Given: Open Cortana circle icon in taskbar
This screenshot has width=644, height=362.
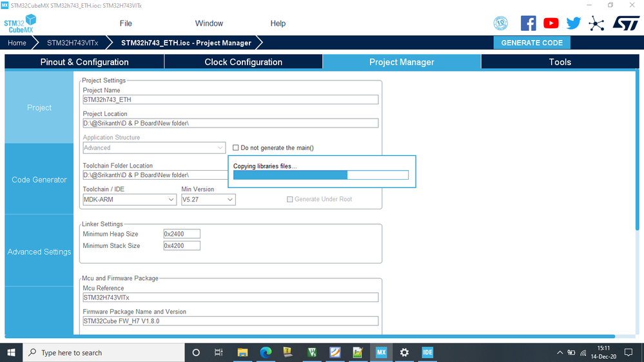Looking at the screenshot, I should [x=196, y=352].
